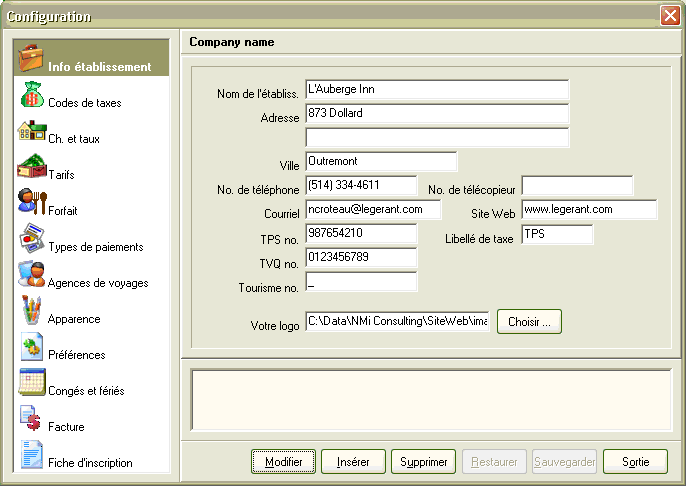Click the Tarifs cash register icon

point(31,168)
